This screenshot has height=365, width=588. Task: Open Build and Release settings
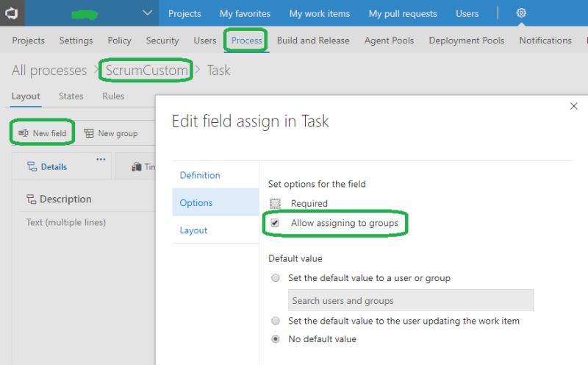click(313, 40)
